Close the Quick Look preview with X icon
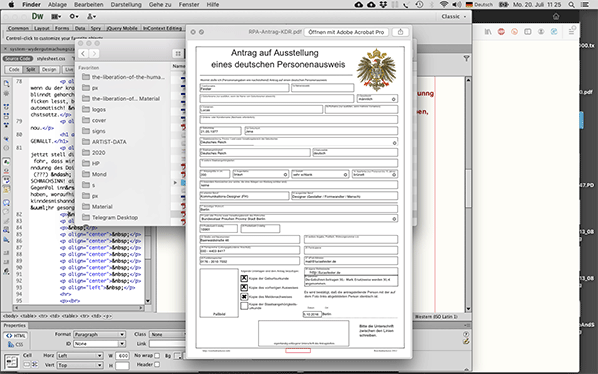598x374 pixels. 193,32
